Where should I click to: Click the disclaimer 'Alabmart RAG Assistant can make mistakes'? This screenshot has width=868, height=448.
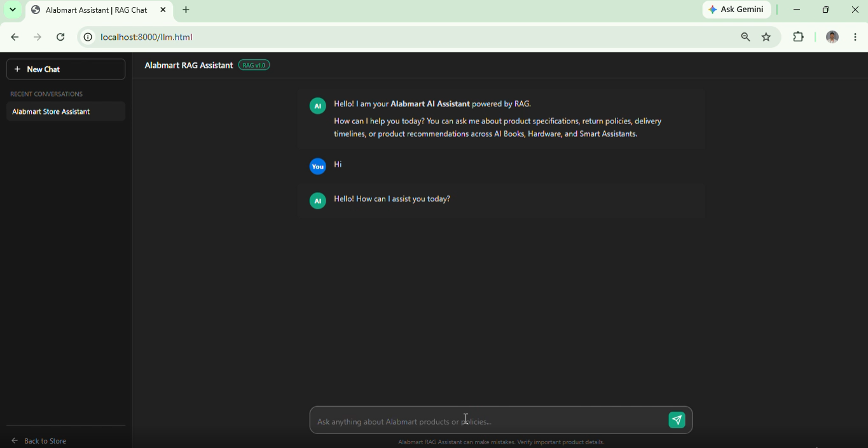[x=501, y=442]
